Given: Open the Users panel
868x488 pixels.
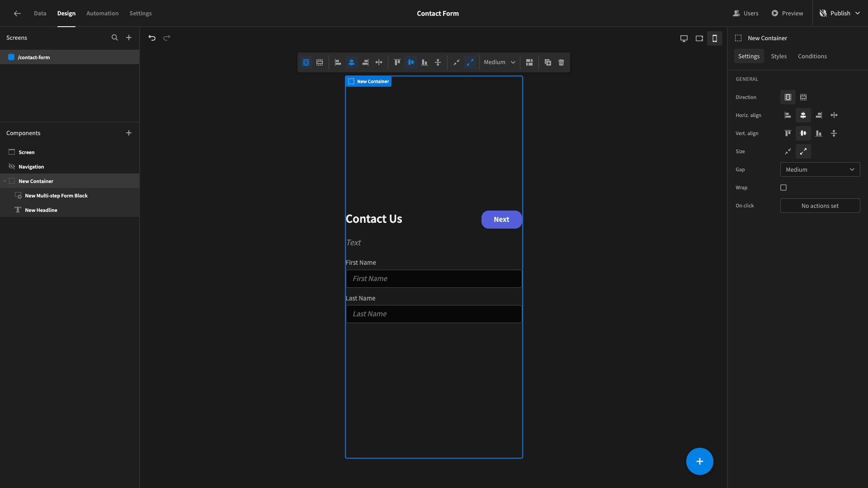Looking at the screenshot, I should [745, 14].
